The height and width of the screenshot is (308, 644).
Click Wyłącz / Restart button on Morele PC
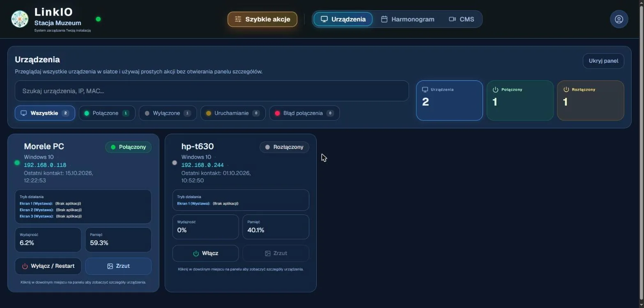point(48,266)
